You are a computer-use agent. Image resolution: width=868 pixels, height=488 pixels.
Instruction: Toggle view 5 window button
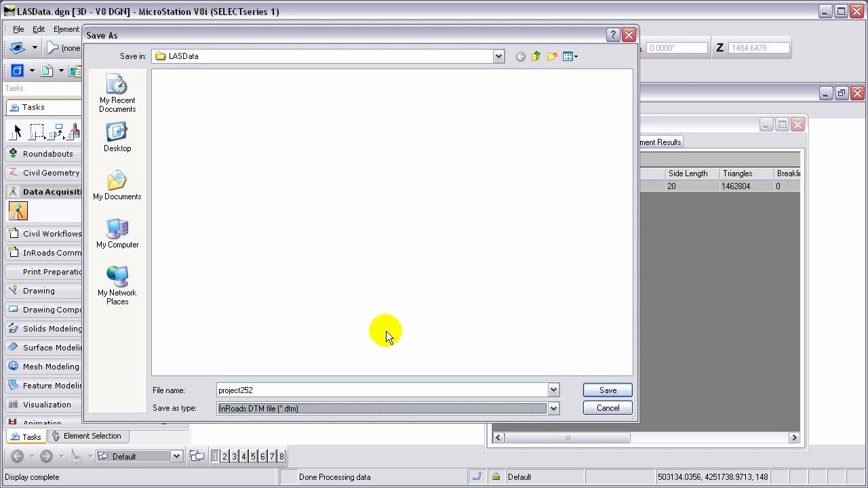253,456
